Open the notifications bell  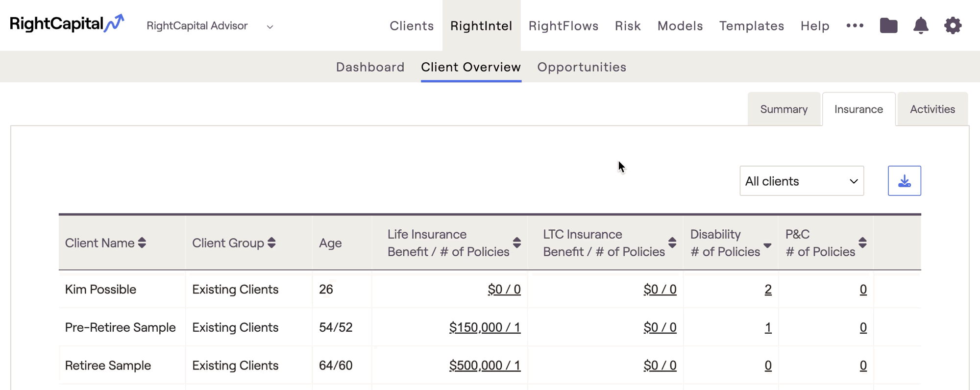point(921,25)
